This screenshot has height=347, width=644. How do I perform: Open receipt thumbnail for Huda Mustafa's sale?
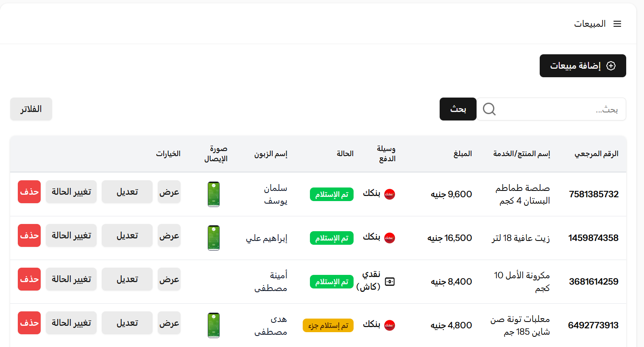214,325
